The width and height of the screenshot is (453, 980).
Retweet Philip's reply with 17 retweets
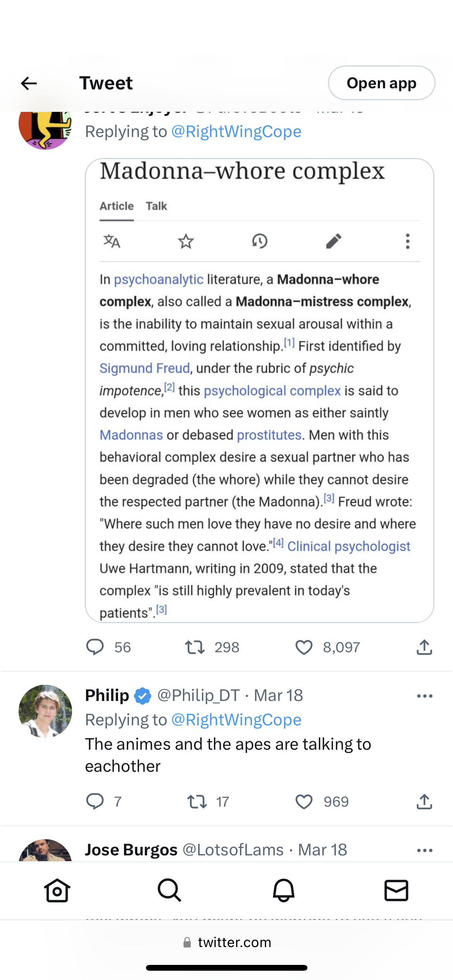tap(197, 802)
